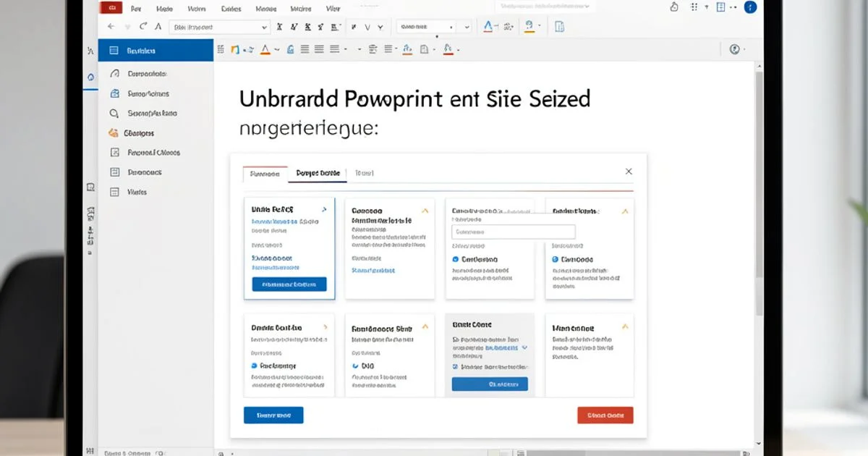Click the text input field in the dialog's third card
The width and height of the screenshot is (868, 456).
513,232
